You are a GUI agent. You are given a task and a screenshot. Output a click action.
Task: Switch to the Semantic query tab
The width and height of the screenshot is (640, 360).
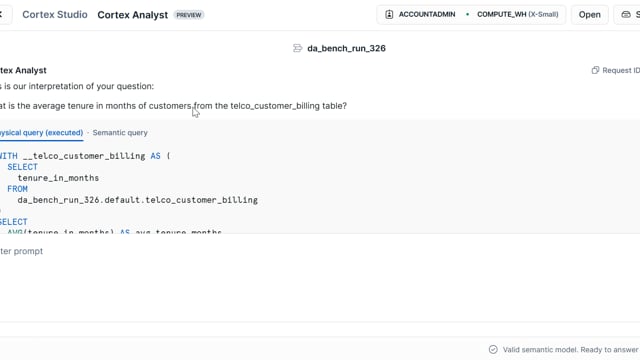(120, 133)
